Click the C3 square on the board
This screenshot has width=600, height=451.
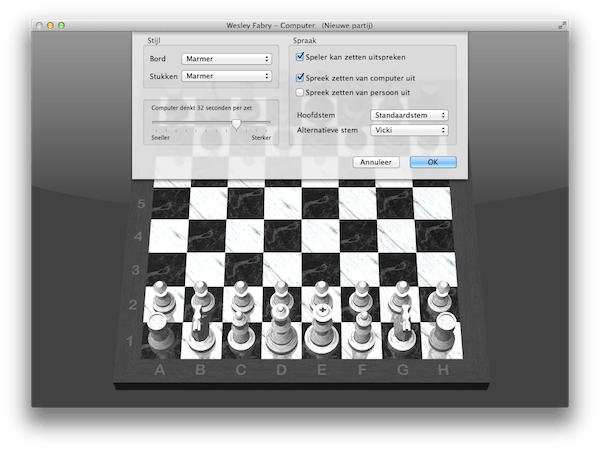point(243,269)
